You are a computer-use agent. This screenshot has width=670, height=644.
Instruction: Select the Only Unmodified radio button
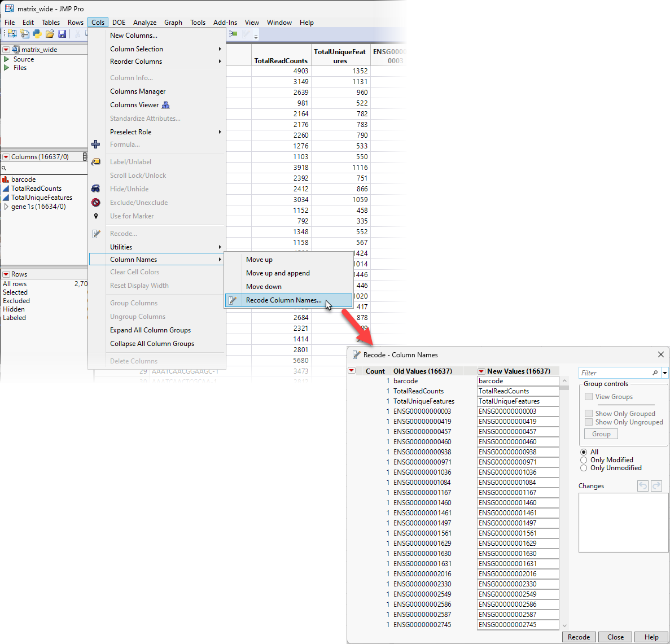click(x=584, y=468)
